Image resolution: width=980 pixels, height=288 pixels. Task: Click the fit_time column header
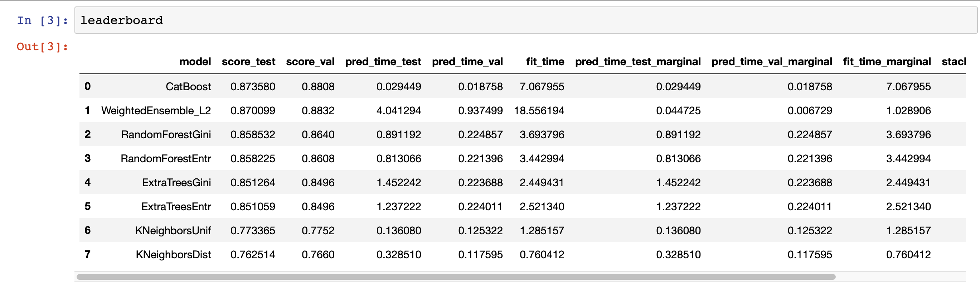click(545, 62)
